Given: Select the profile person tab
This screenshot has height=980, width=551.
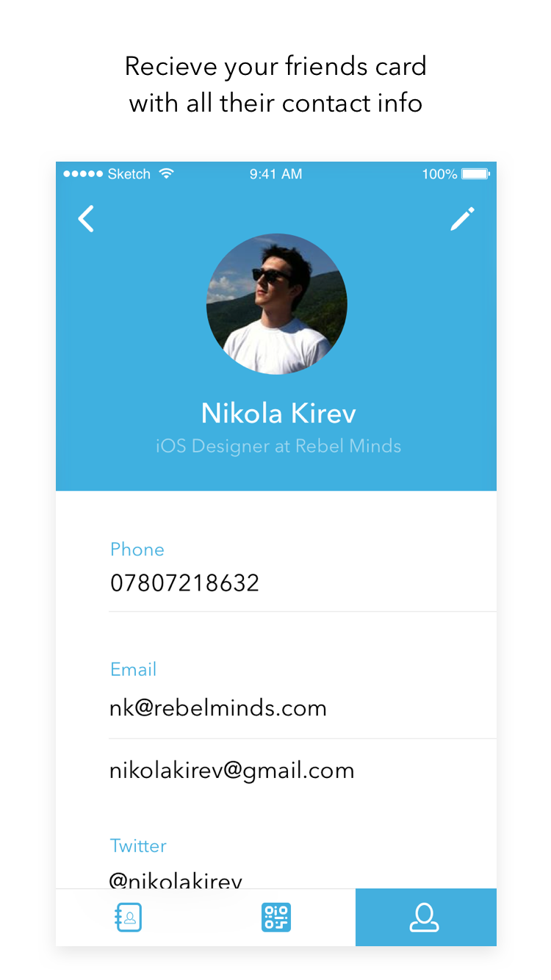Looking at the screenshot, I should tap(425, 918).
